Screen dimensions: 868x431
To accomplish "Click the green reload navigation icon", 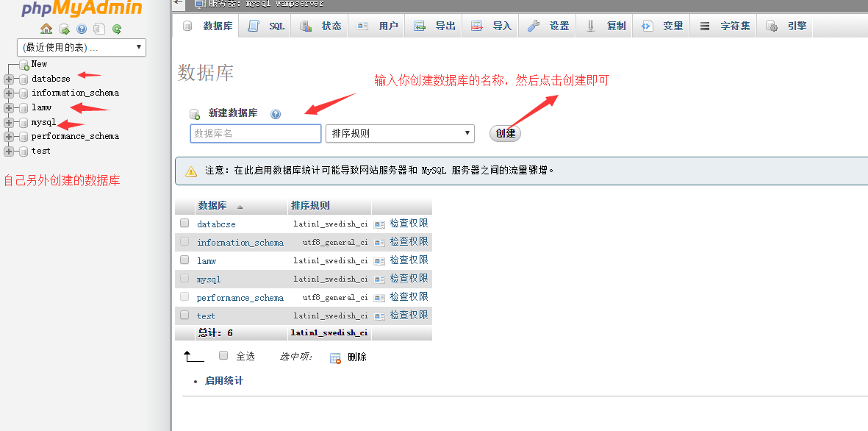I will [x=116, y=29].
